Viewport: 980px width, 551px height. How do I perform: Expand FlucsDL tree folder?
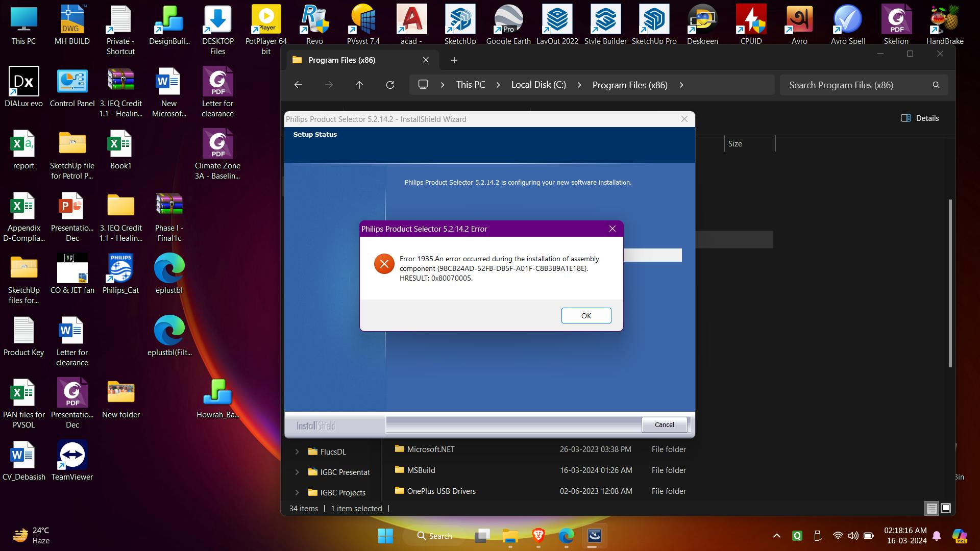[x=297, y=452]
